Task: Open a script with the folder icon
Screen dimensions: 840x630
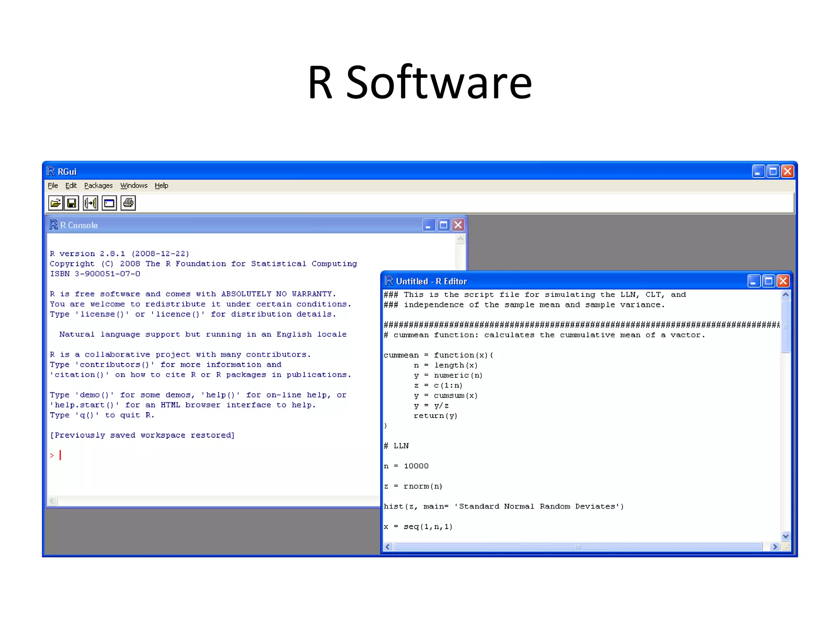Action: 55,203
